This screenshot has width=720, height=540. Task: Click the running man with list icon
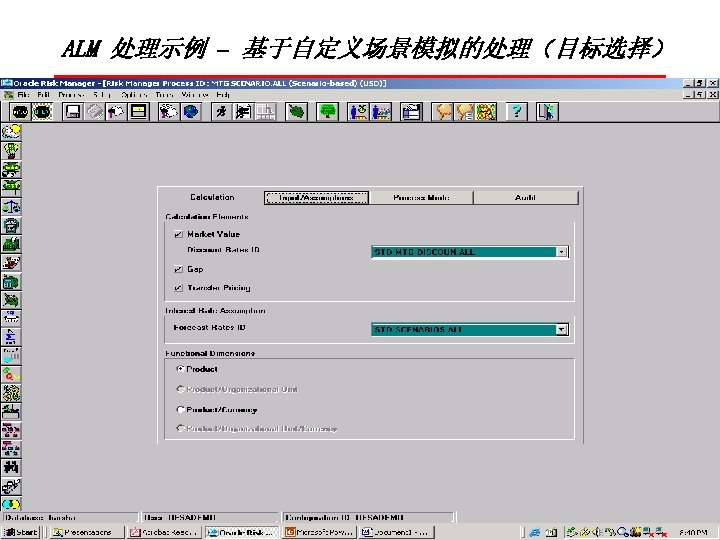[243, 112]
